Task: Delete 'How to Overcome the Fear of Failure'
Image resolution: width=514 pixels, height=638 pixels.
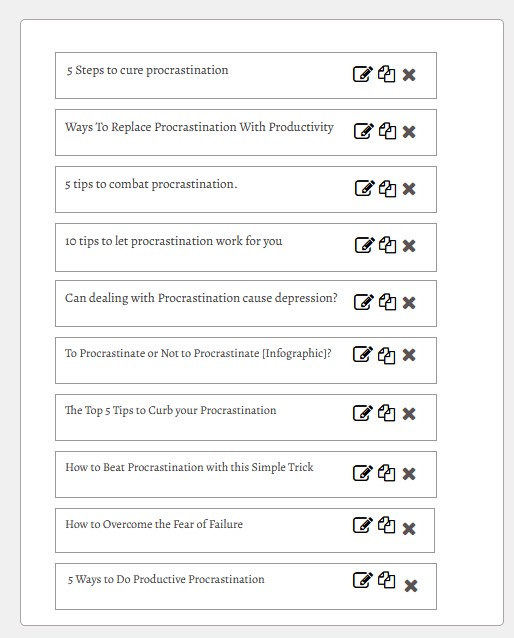Action: 409,529
